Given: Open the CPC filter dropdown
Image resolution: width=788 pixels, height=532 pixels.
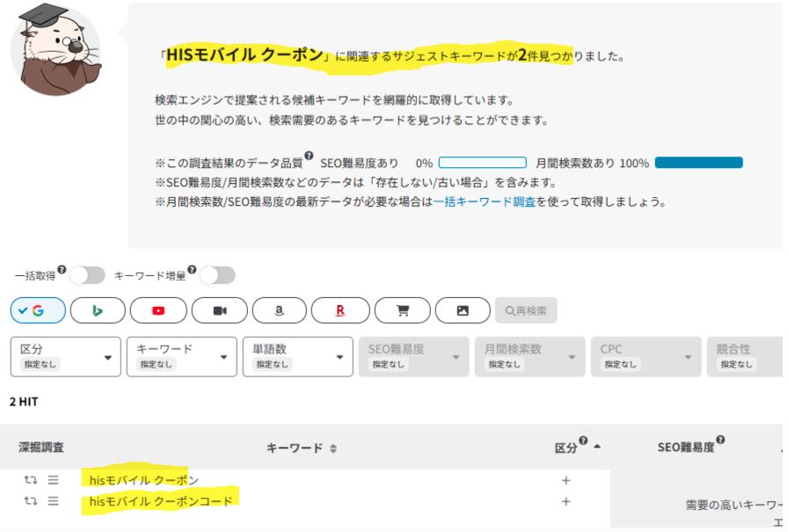Looking at the screenshot, I should click(x=646, y=357).
